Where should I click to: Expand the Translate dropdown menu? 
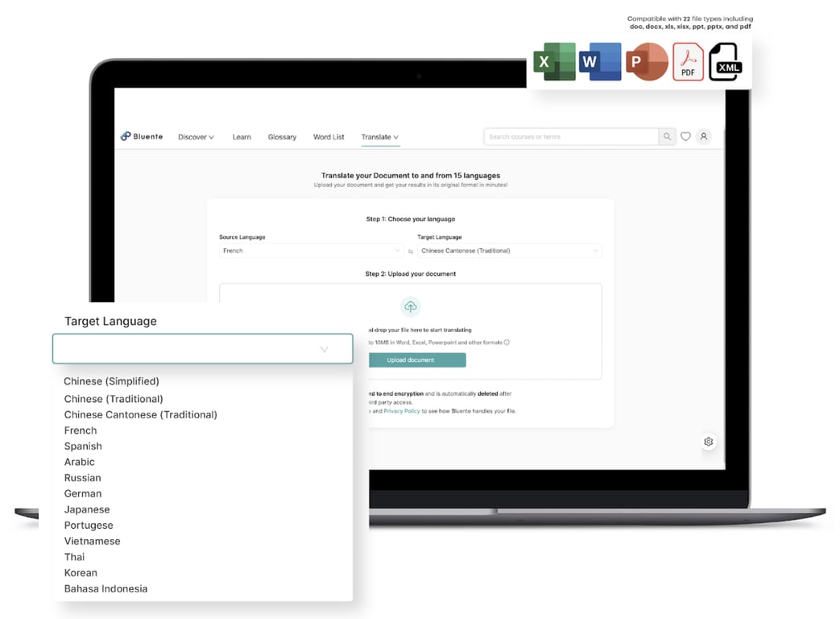tap(379, 136)
